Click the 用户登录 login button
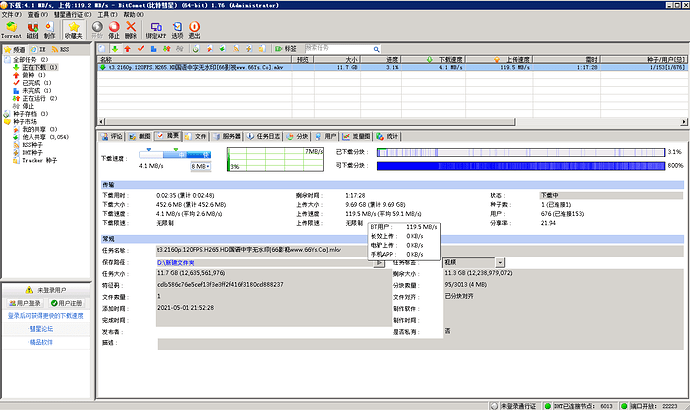690x410 pixels. pos(26,303)
